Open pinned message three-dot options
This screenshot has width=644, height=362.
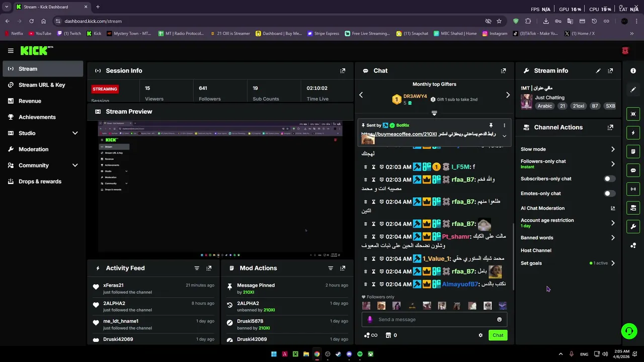point(504,125)
